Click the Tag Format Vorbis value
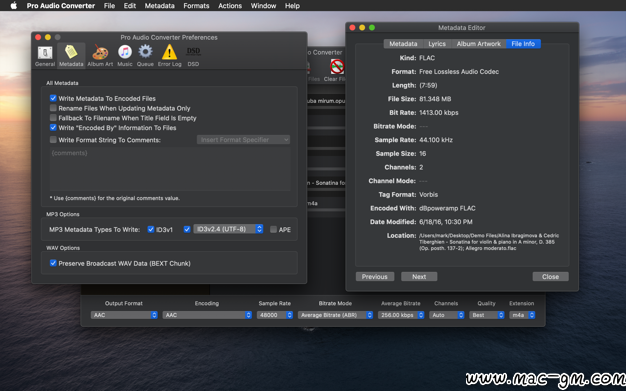This screenshot has width=626, height=391. click(428, 195)
